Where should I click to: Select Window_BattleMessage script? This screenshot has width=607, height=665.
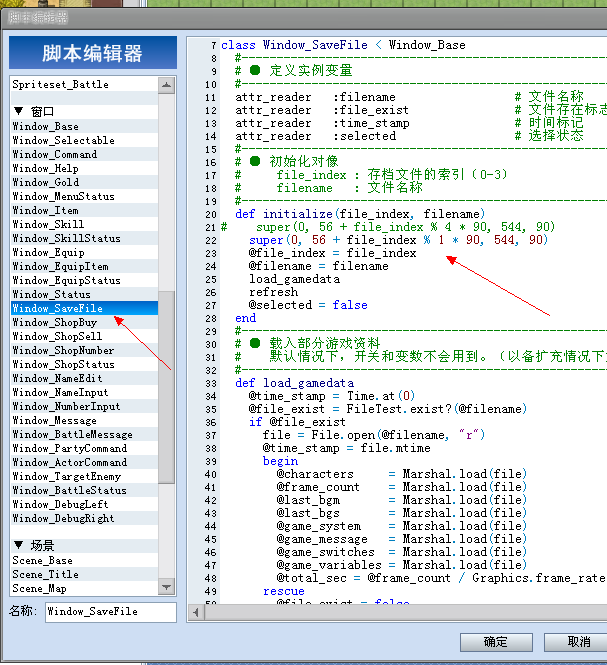[x=84, y=434]
